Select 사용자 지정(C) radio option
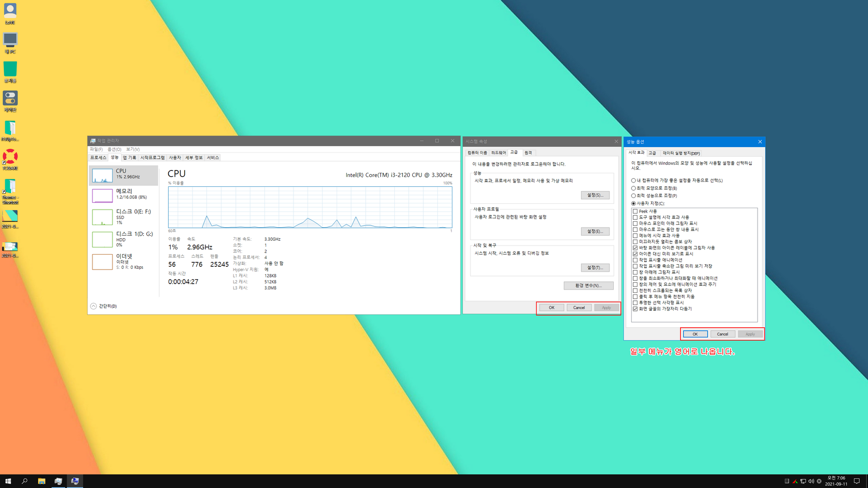The image size is (868, 488). 648,204
